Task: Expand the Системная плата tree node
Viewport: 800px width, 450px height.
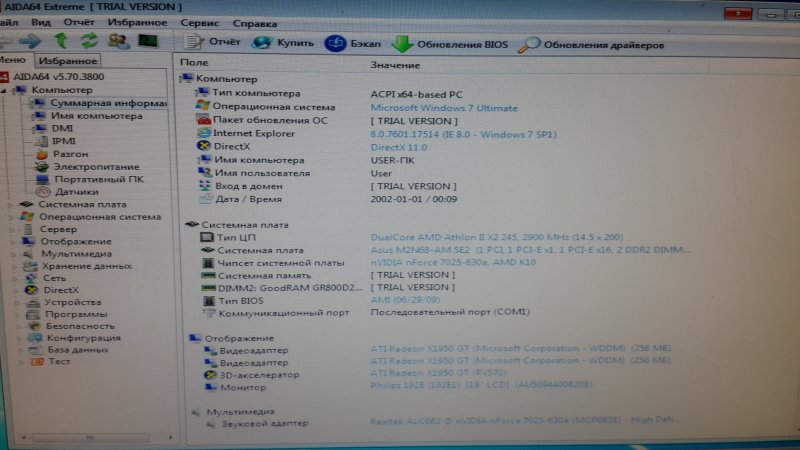Action: point(12,204)
